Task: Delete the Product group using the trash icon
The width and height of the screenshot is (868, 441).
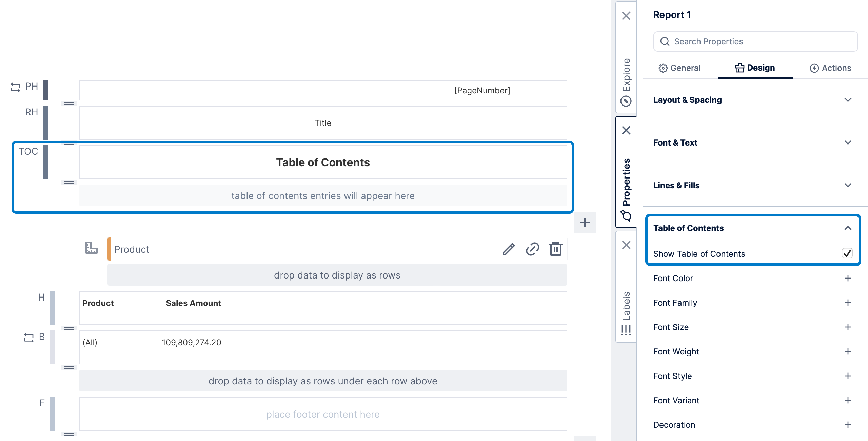Action: point(556,249)
